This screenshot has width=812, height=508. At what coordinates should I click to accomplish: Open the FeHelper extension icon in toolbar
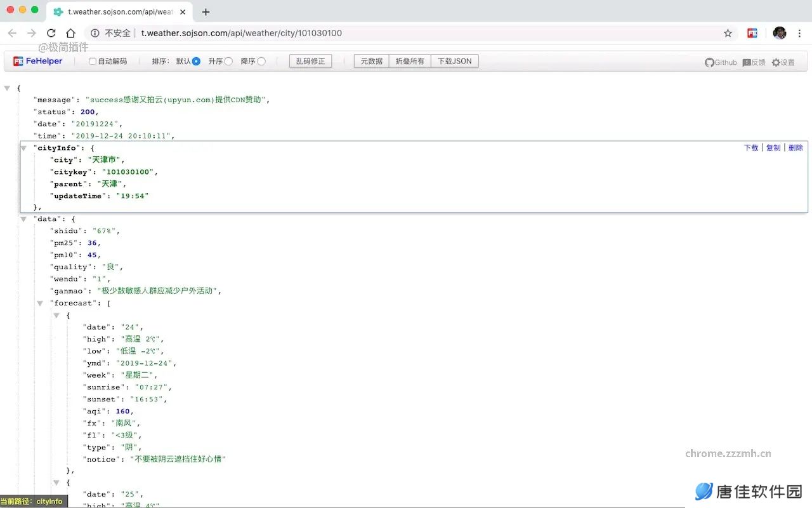[x=752, y=33]
